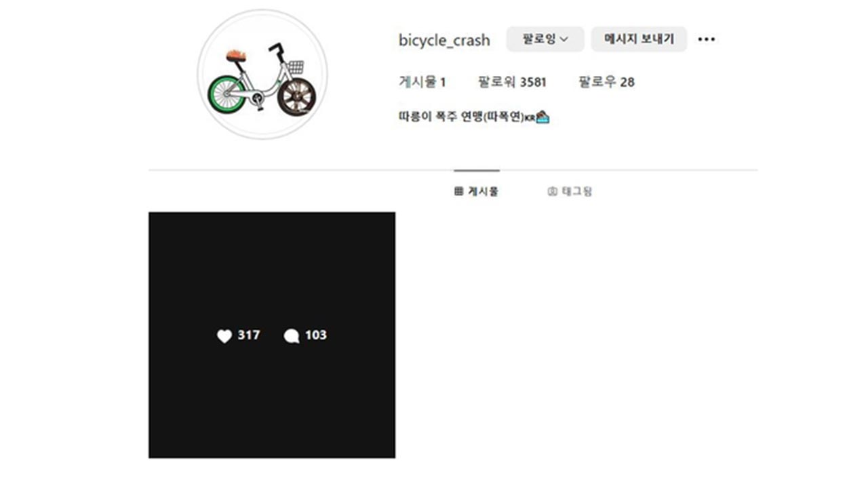Click the comment bubble icon on the post
The height and width of the screenshot is (488, 868).
pos(292,335)
